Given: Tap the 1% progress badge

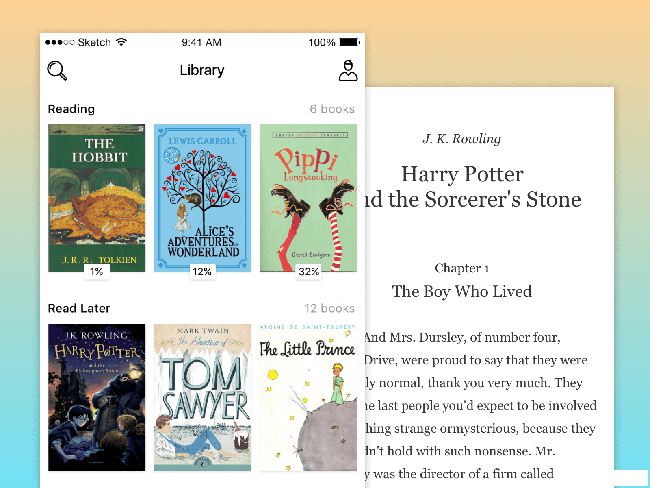Looking at the screenshot, I should click(x=97, y=272).
